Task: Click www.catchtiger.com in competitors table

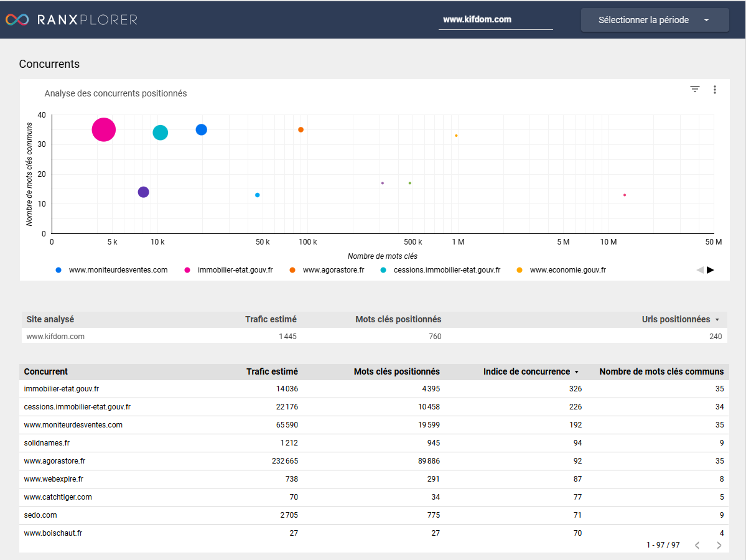Action: pyautogui.click(x=58, y=497)
